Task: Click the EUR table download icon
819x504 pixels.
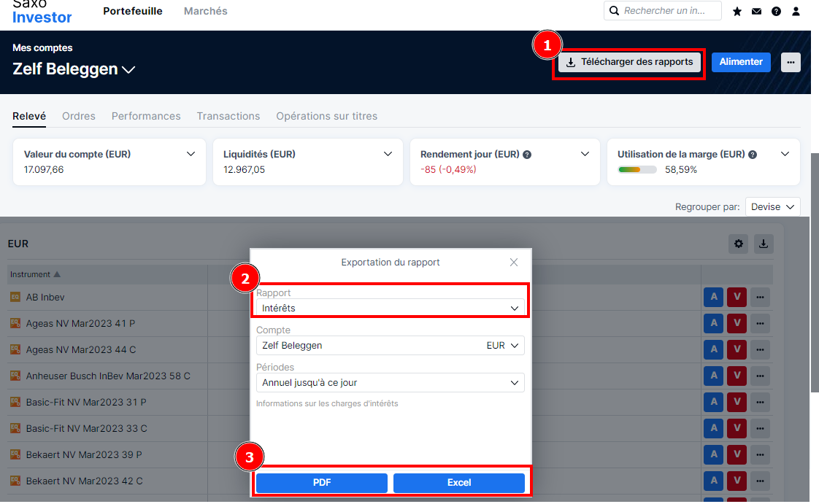Action: 763,244
